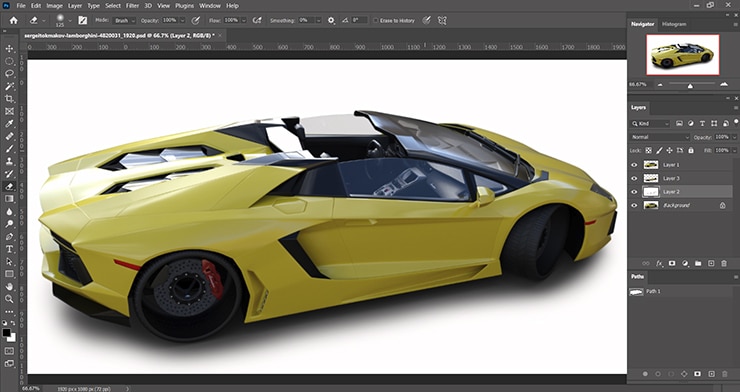Select the Type tool
Screen dimensions: 740x392
9,249
